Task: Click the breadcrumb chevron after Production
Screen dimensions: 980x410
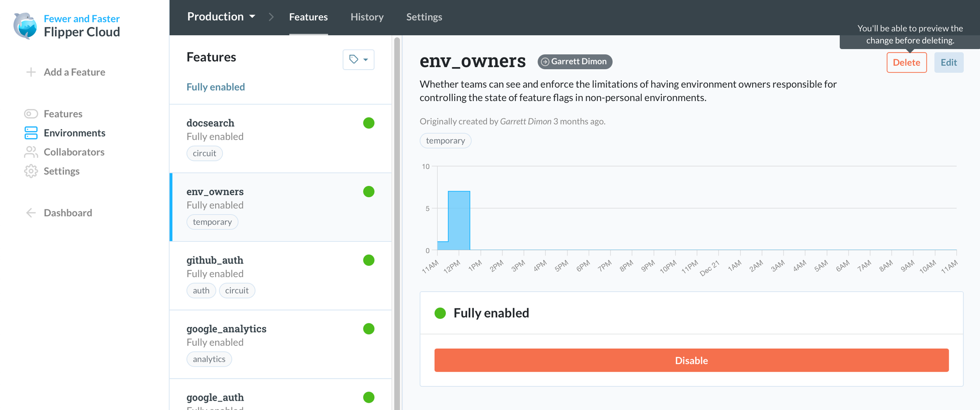Action: tap(271, 17)
